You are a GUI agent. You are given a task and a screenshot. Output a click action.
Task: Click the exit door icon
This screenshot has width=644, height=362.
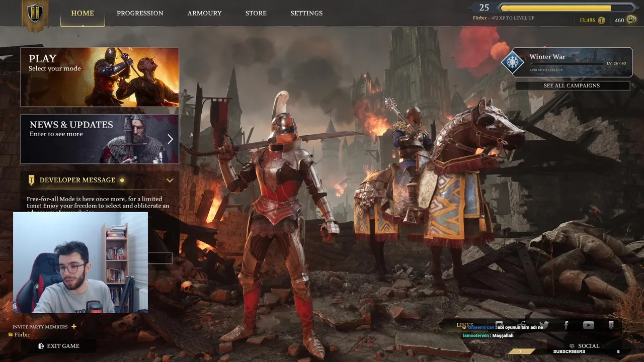pyautogui.click(x=41, y=346)
